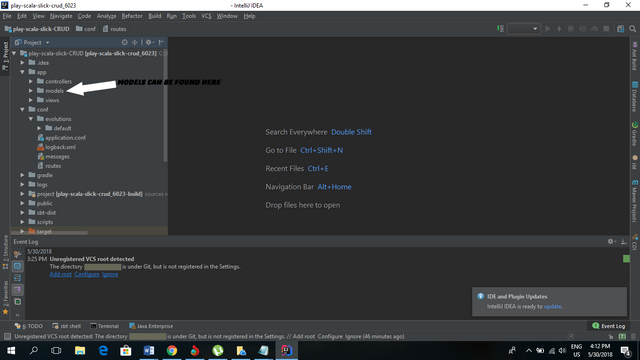Open the Structure side tab
This screenshot has width=640, height=360.
pos(5,251)
